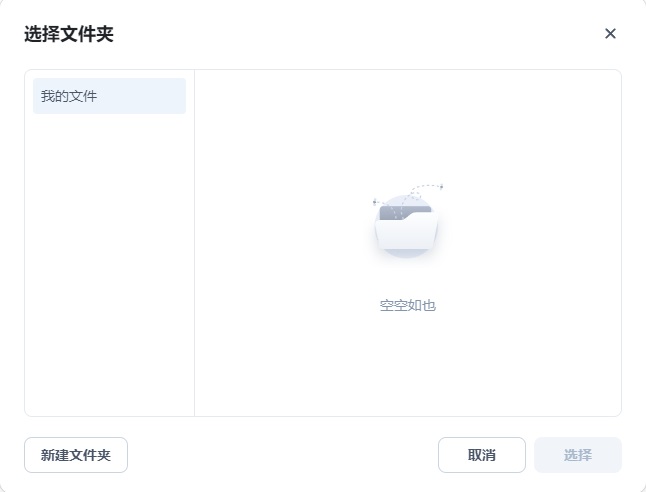This screenshot has height=492, width=646.
Task: Cancel folder selection via 取消
Action: [x=482, y=455]
